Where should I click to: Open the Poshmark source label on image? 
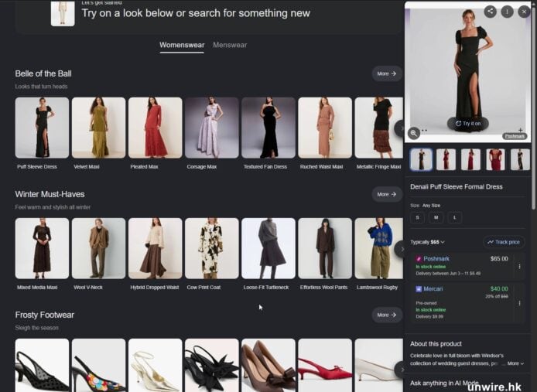coord(515,136)
